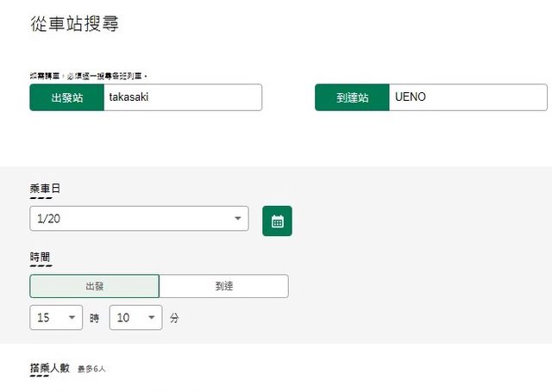Click the arrow beside the minute value 10
552x392 pixels.
tap(151, 317)
